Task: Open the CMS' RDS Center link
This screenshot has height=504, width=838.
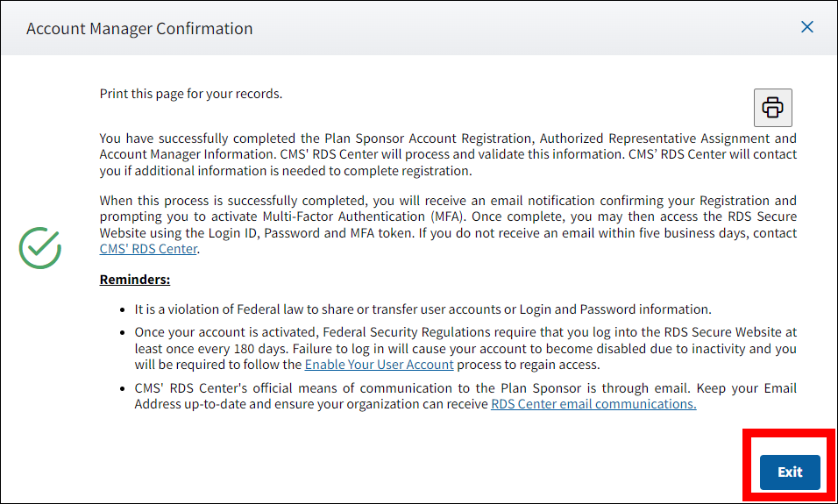Action: point(149,249)
